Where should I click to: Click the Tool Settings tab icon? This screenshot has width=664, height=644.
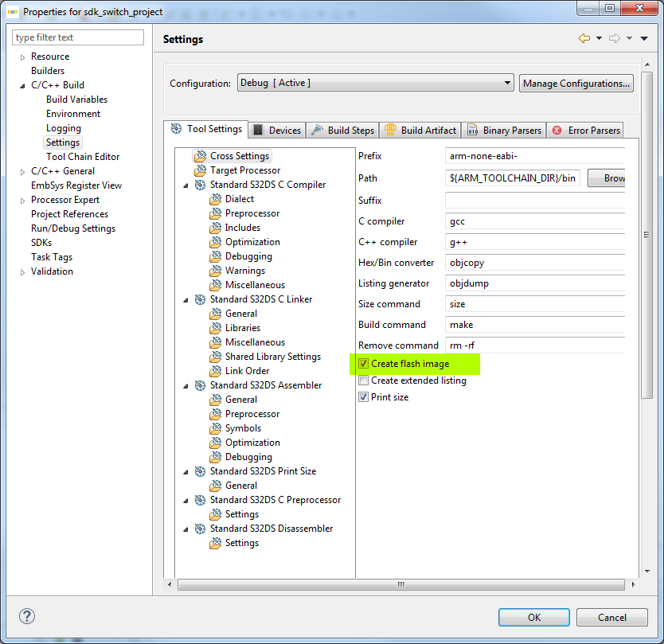tap(176, 129)
